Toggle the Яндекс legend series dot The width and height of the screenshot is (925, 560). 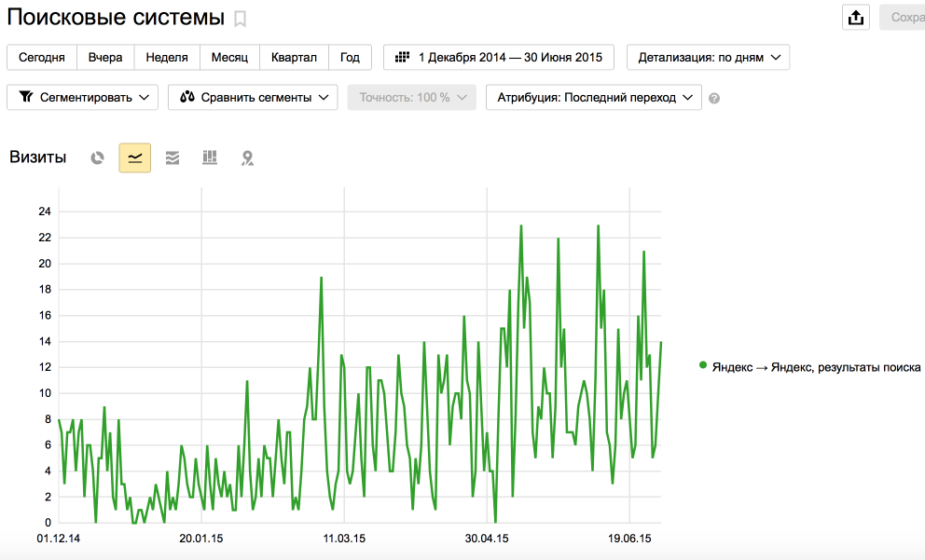click(x=703, y=366)
